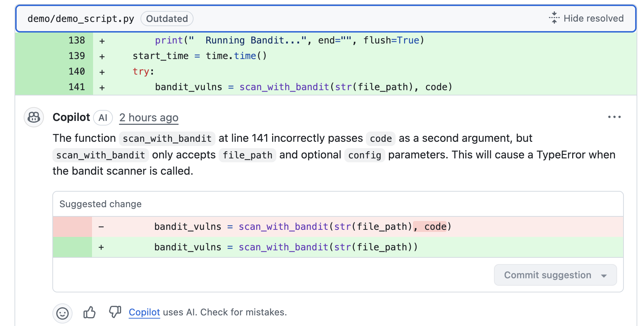Click the 'Suggested change' header text
This screenshot has width=644, height=326.
tap(100, 204)
